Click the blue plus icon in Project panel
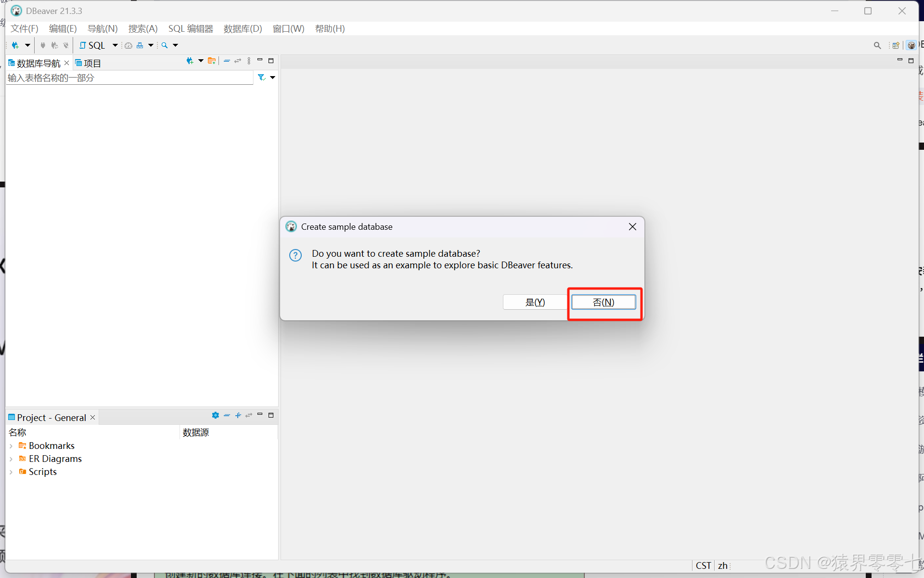Viewport: 924px width, 578px height. click(238, 415)
